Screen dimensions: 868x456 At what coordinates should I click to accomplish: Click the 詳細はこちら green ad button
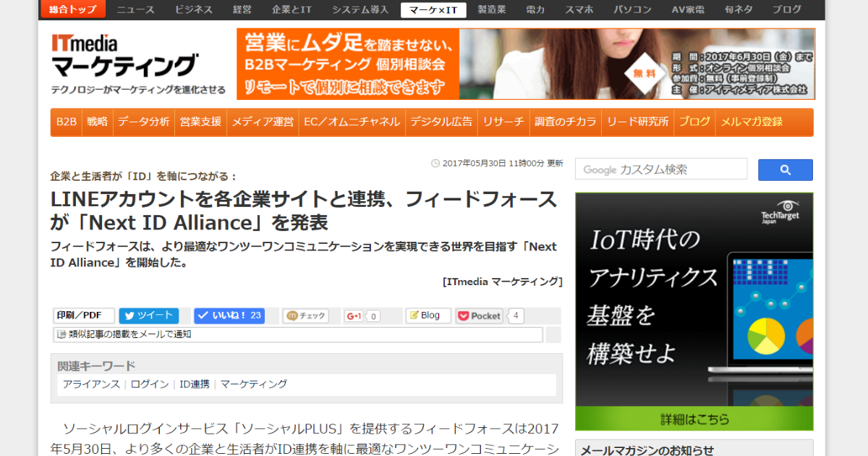(x=694, y=419)
